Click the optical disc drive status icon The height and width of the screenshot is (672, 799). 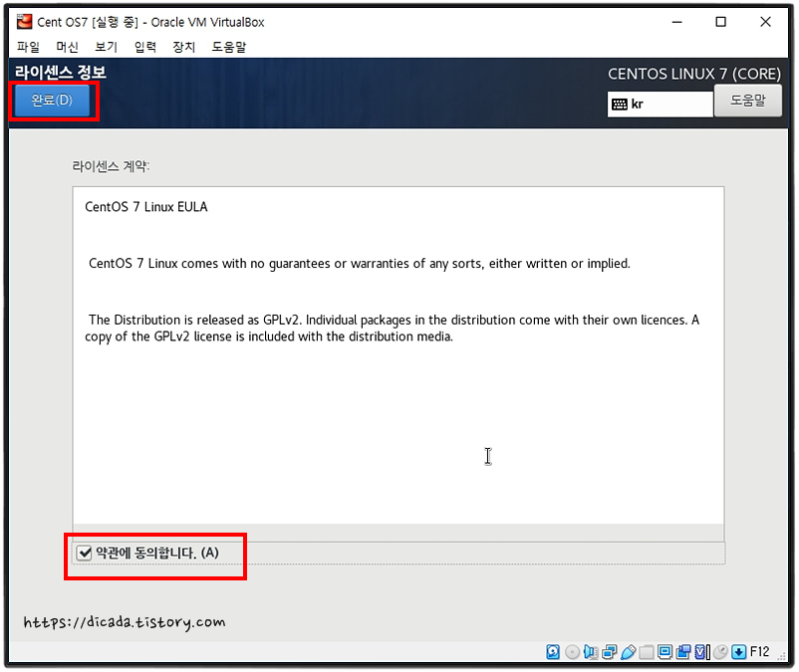pos(572,652)
